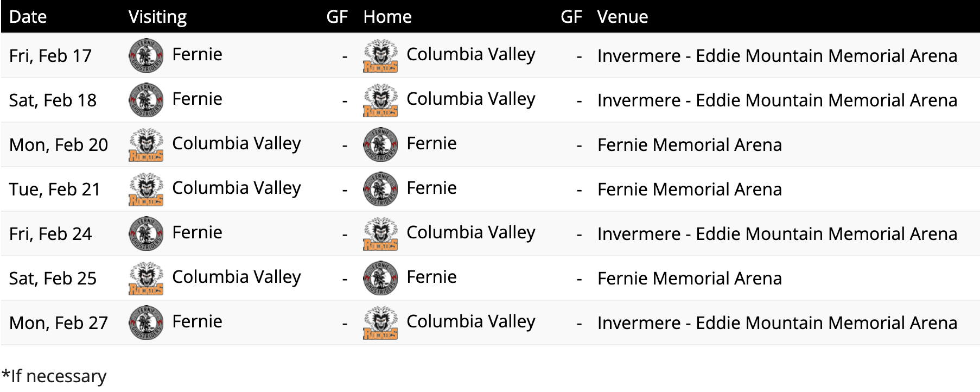This screenshot has width=980, height=392.
Task: Click Columbia Valley Rockies logo in Feb 17 row
Action: pyautogui.click(x=380, y=55)
